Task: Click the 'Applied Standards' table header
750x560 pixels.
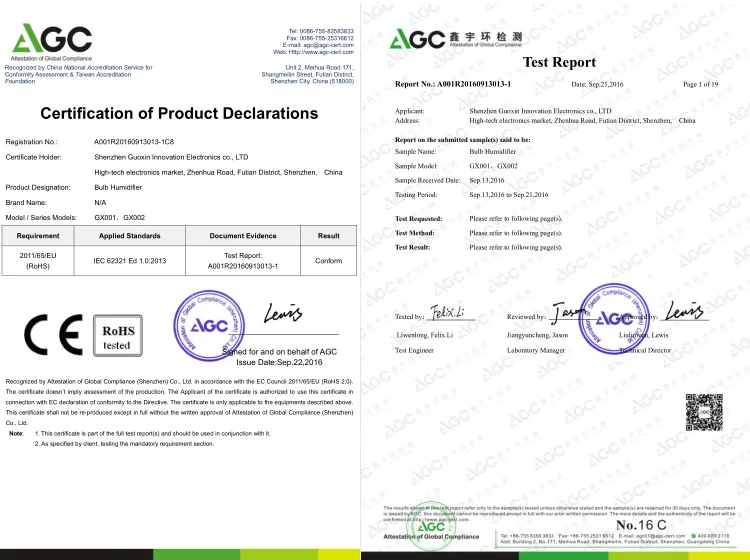Action: 130,236
